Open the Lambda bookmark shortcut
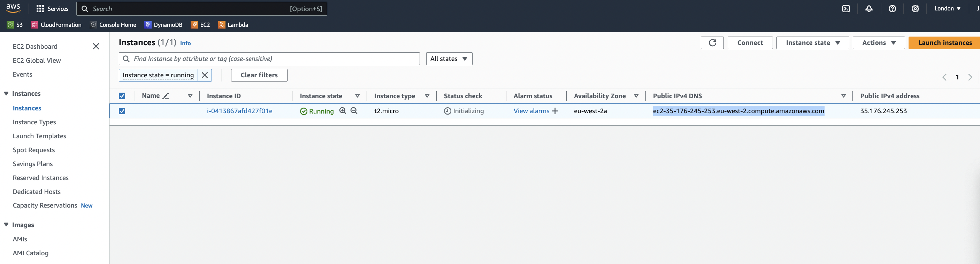This screenshot has width=980, height=264. (233, 25)
